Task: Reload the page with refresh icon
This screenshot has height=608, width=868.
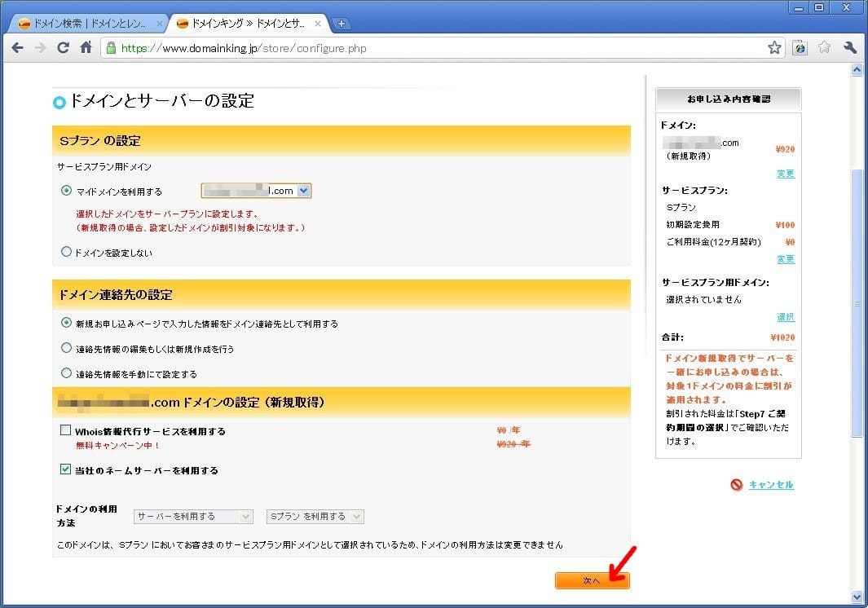Action: pyautogui.click(x=63, y=48)
